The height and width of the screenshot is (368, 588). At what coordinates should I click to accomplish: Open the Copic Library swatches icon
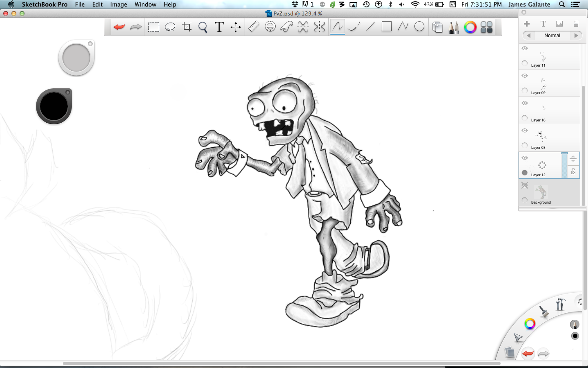point(486,27)
